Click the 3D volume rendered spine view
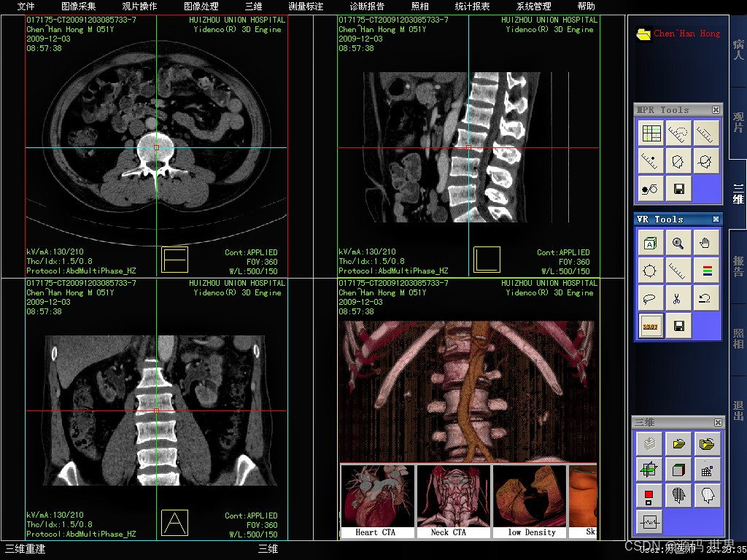 pos(468,392)
